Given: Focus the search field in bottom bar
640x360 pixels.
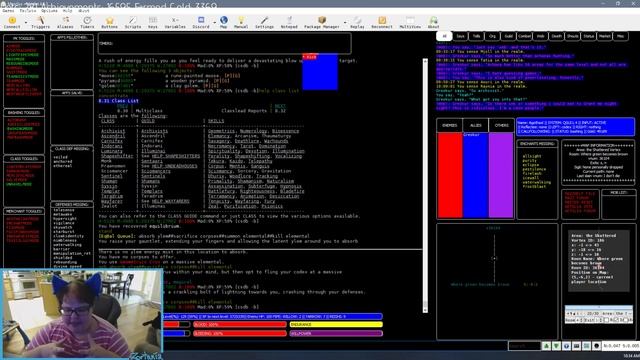Looking at the screenshot, I should [524, 346].
